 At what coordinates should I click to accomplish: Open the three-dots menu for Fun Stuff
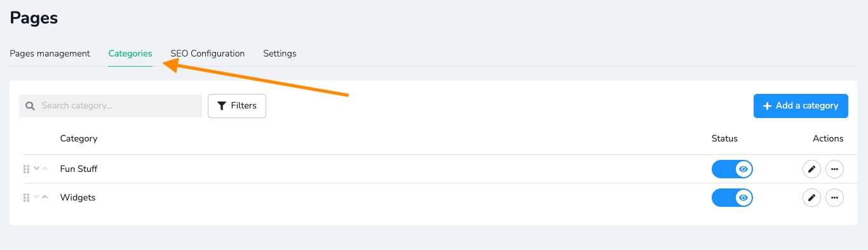point(834,169)
